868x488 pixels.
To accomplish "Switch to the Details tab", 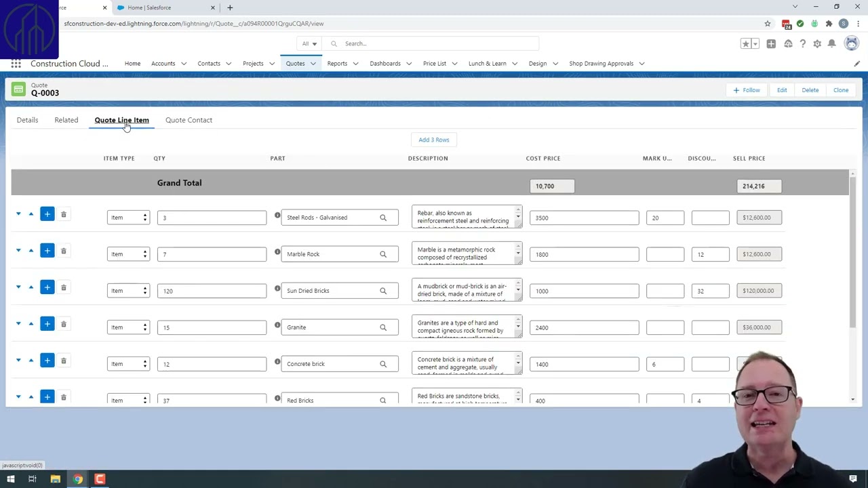I will 27,120.
